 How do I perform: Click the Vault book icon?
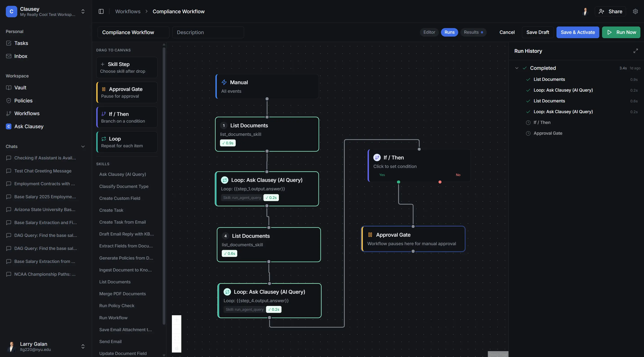[x=9, y=88]
